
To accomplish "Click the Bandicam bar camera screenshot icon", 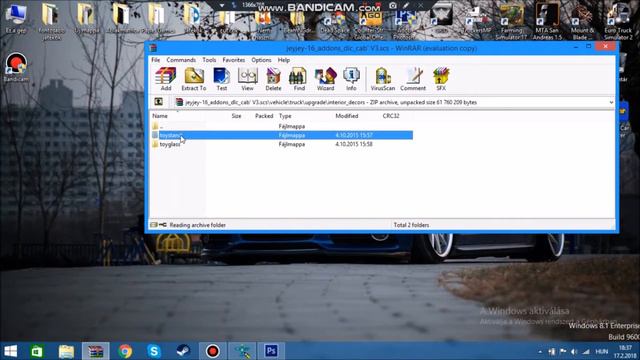I will pos(392,5).
